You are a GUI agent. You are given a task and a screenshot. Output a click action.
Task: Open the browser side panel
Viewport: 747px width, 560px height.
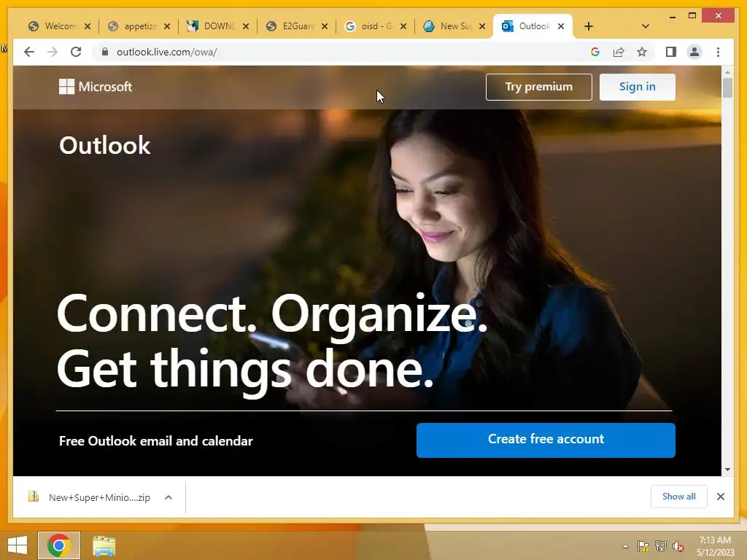[x=671, y=52]
